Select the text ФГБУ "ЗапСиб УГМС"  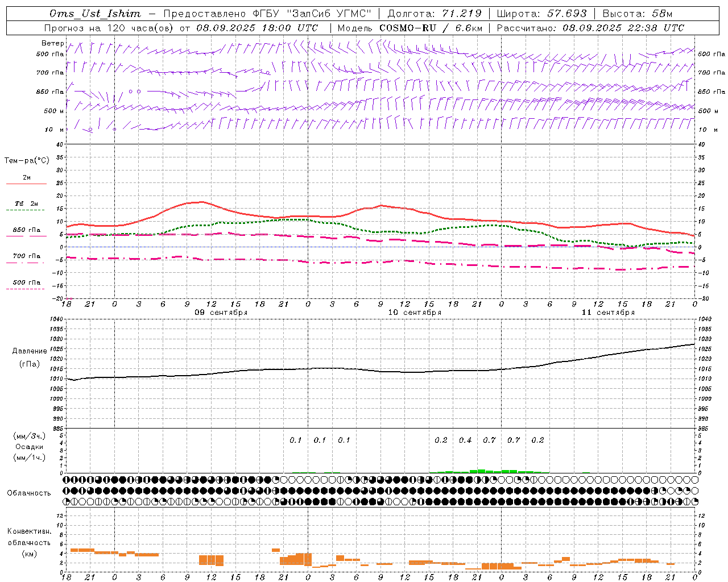click(312, 14)
